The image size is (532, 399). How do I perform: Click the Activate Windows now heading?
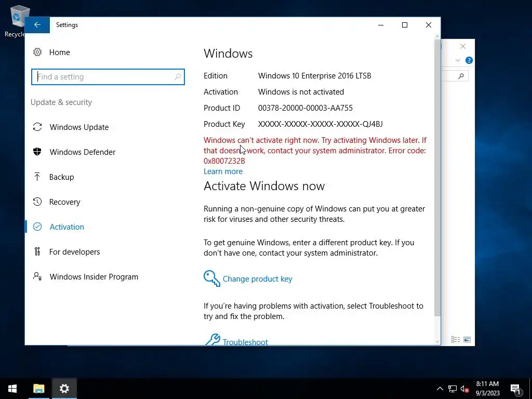(264, 186)
